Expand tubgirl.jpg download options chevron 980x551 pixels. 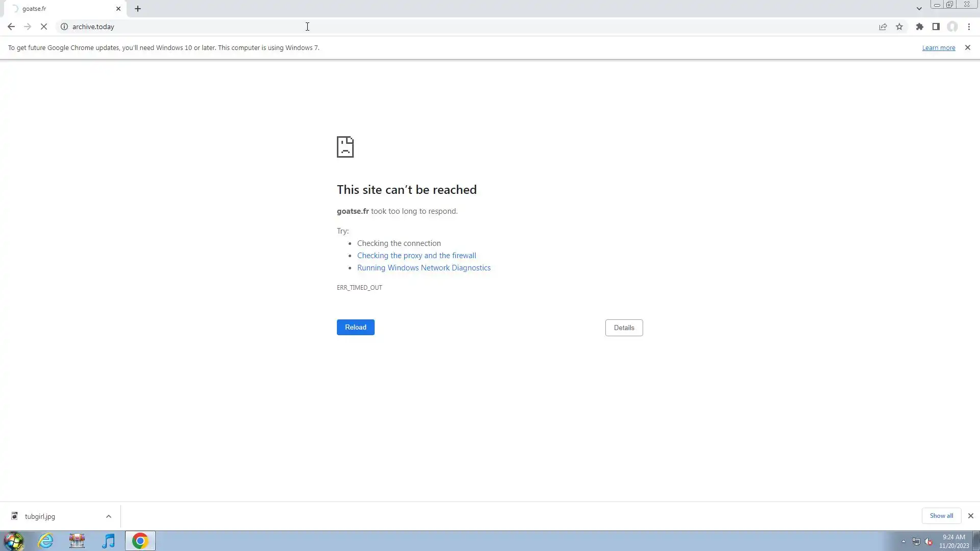[x=109, y=516]
